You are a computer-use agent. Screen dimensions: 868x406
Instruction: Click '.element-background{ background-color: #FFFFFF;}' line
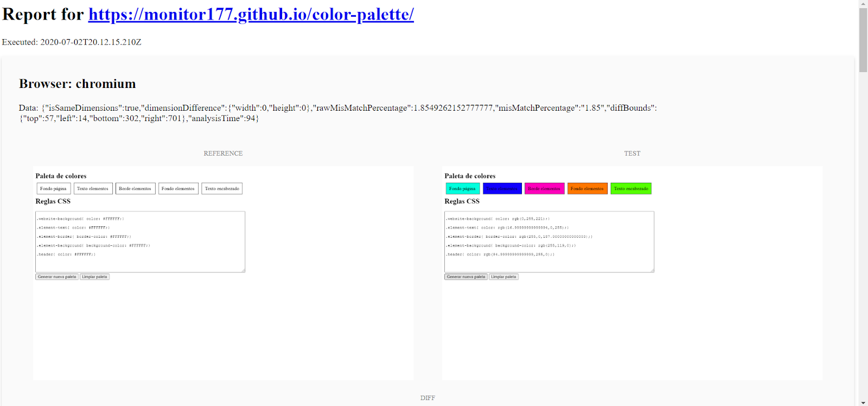pos(93,245)
